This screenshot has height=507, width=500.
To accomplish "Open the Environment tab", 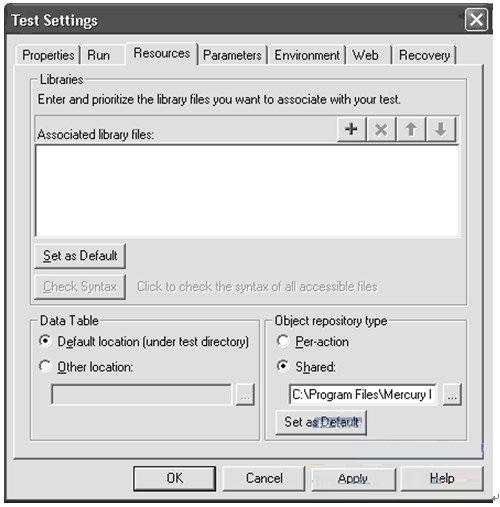I will [x=307, y=55].
